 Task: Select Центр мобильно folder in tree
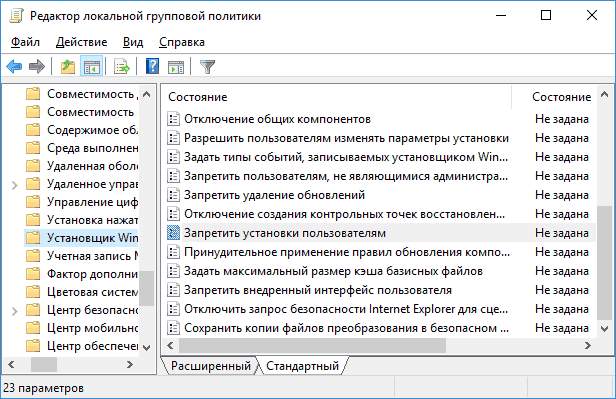coord(82,328)
